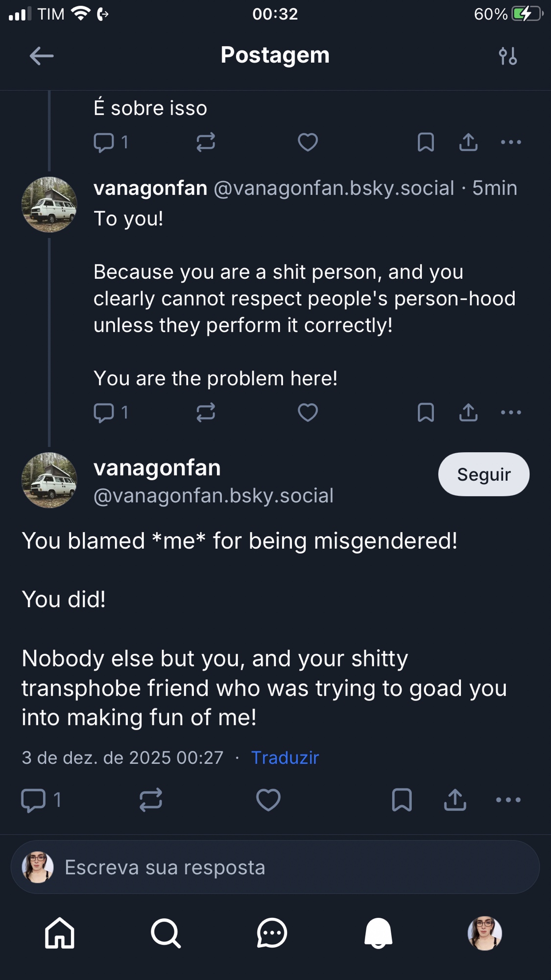Repost the main vanagonfan post
The width and height of the screenshot is (551, 980).
(x=150, y=800)
